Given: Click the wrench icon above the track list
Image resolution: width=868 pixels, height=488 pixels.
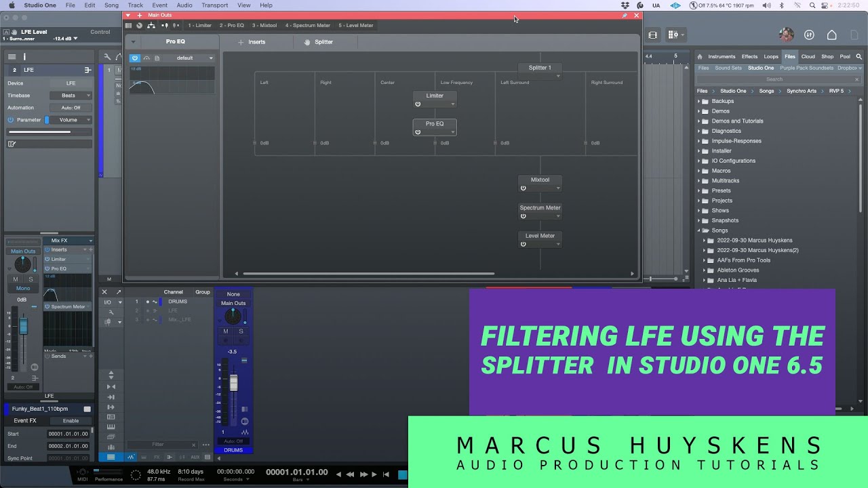Looking at the screenshot, I should point(107,57).
